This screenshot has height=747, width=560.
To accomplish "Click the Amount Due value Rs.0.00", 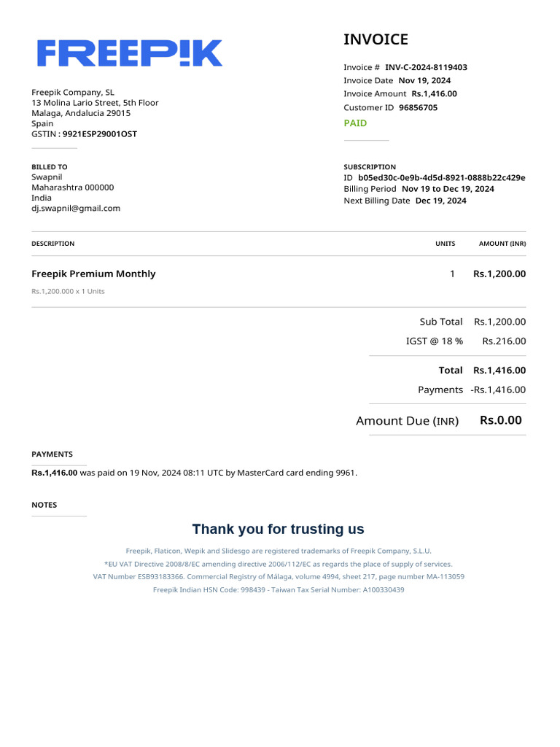I will [500, 420].
